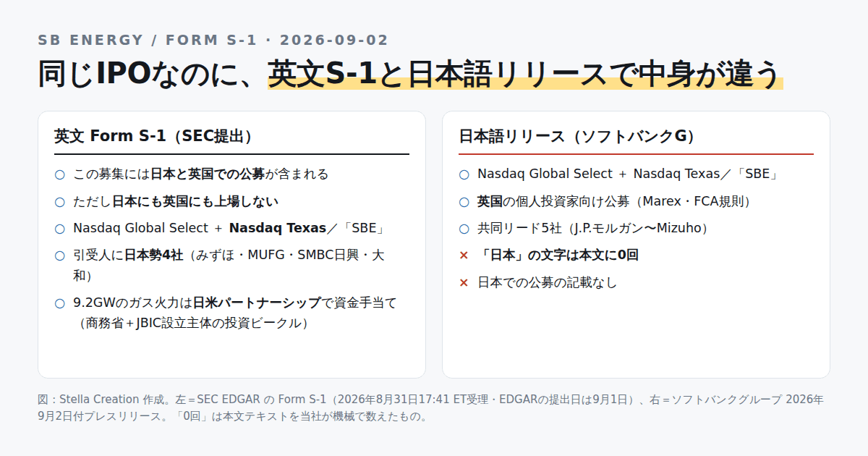Click the text '（商務省＋JBIC設立主体の投資ビークル）'

coord(195,324)
